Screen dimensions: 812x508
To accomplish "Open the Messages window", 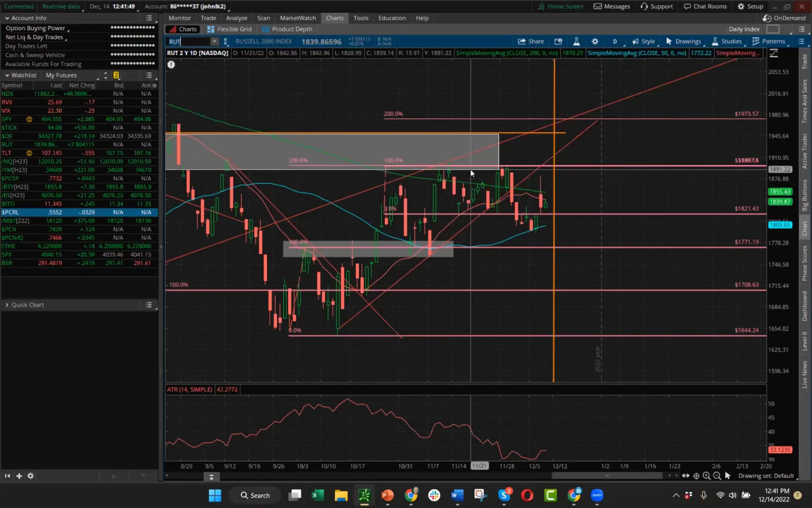I will 612,7.
